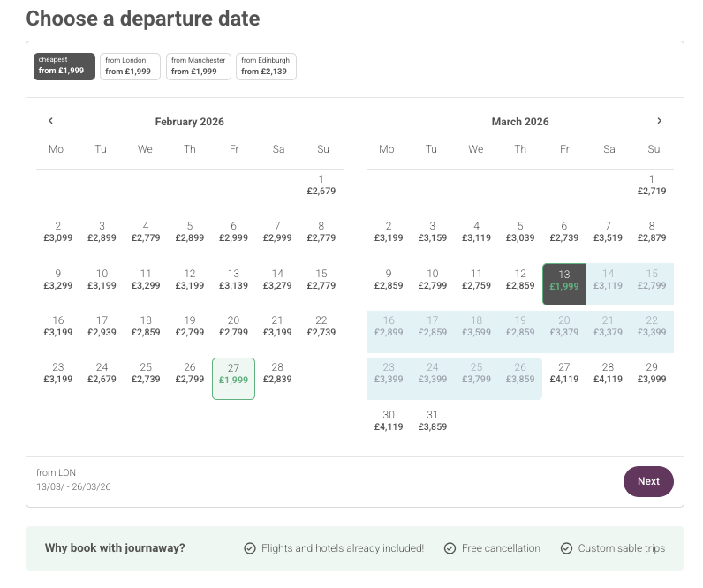Click checkmark icon beside Free cancellation

coord(450,548)
